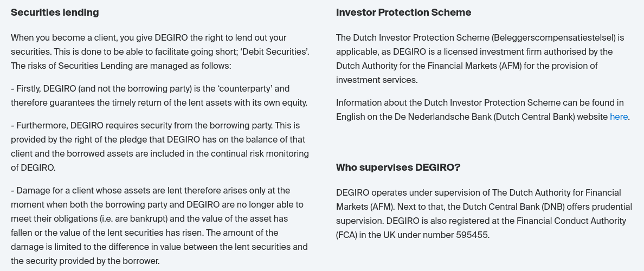Click the paragraph starting 'When you become a client'

click(x=160, y=51)
